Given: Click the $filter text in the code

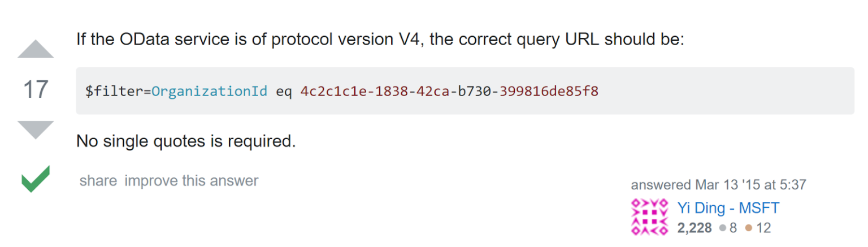Looking at the screenshot, I should click(x=114, y=91).
